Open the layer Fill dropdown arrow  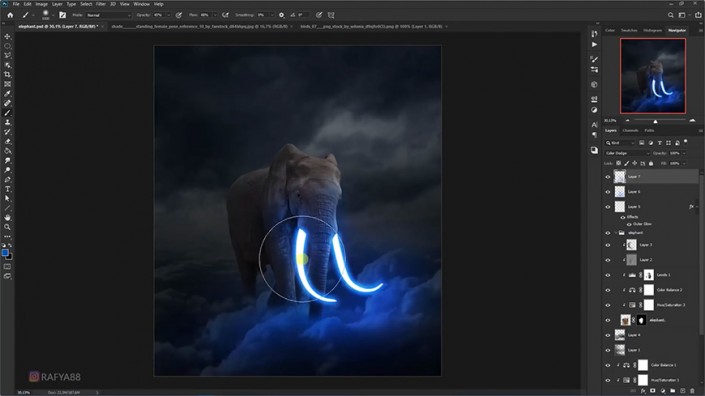pyautogui.click(x=684, y=164)
